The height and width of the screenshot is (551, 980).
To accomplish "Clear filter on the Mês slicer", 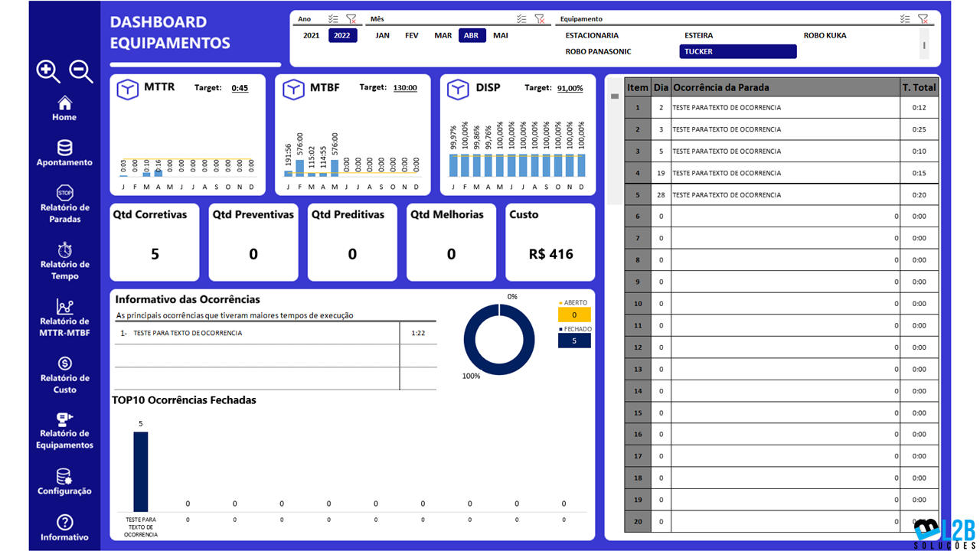I will [x=539, y=19].
